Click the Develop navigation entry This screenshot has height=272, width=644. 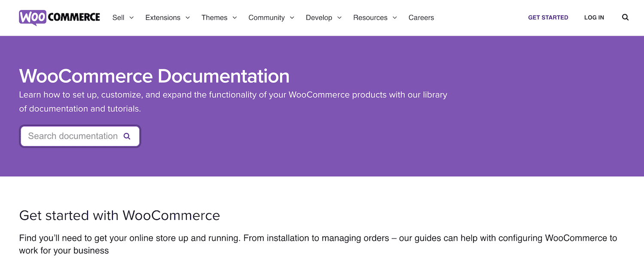click(319, 18)
